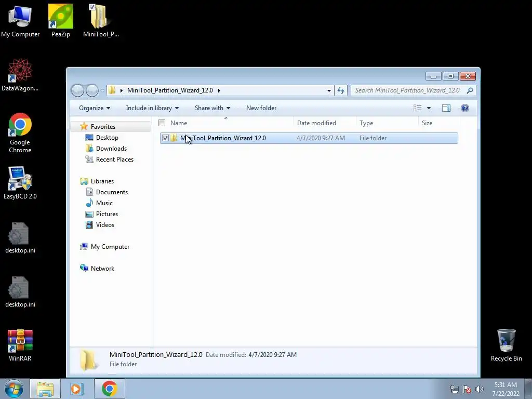
Task: Select the desktop.ini icon below EasyBCD
Action: coord(20,238)
